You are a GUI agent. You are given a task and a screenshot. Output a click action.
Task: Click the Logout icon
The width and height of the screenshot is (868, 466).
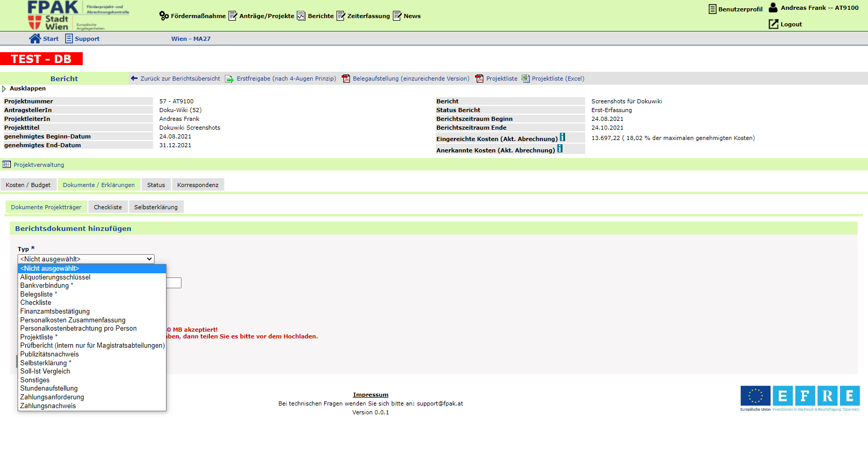(x=773, y=24)
